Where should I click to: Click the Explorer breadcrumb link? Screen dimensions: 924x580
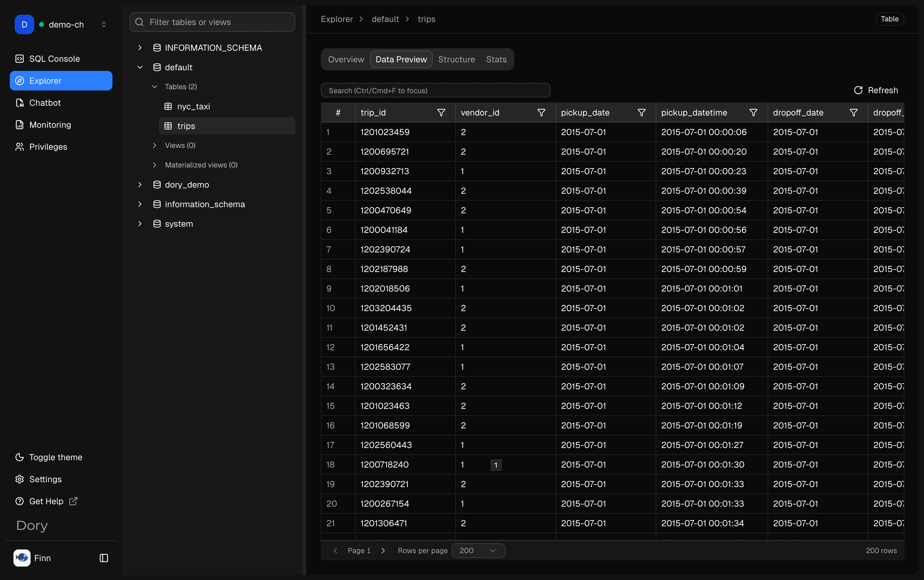tap(337, 19)
